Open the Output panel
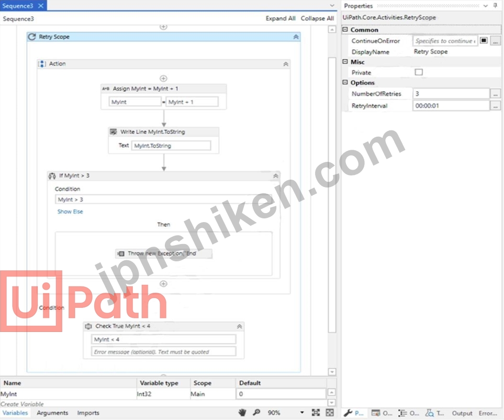This screenshot has width=504, height=420. [x=462, y=413]
